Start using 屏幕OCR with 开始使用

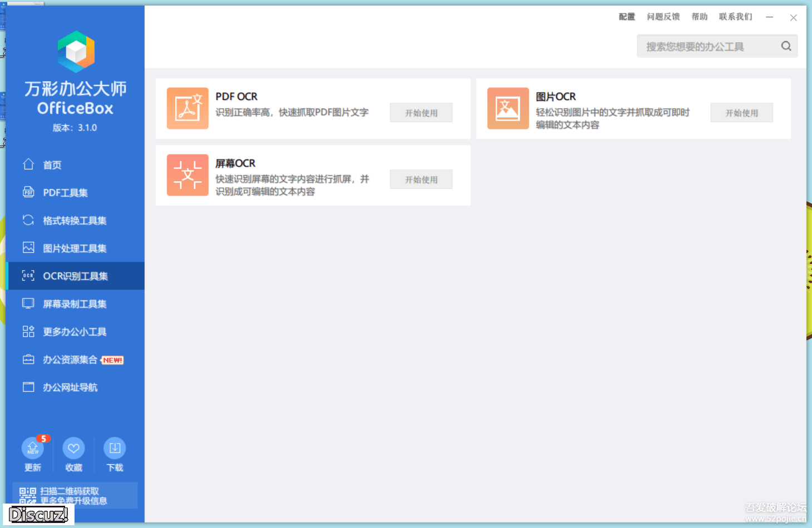click(x=421, y=180)
